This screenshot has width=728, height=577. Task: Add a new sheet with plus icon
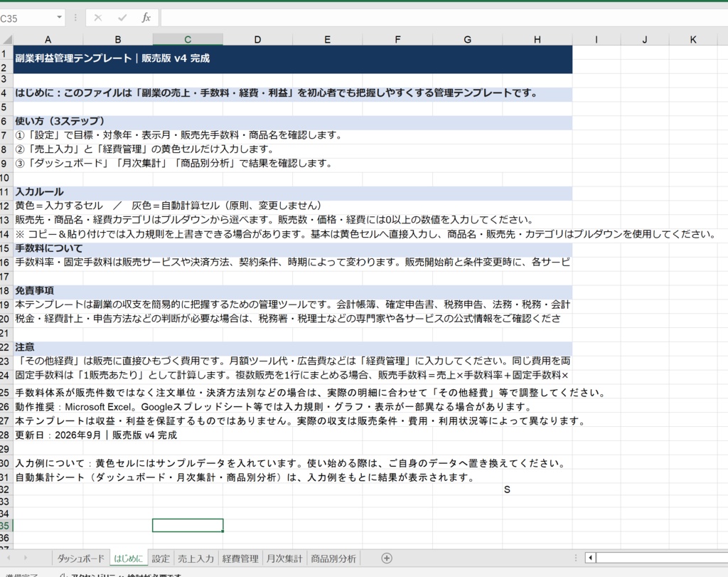(x=386, y=558)
